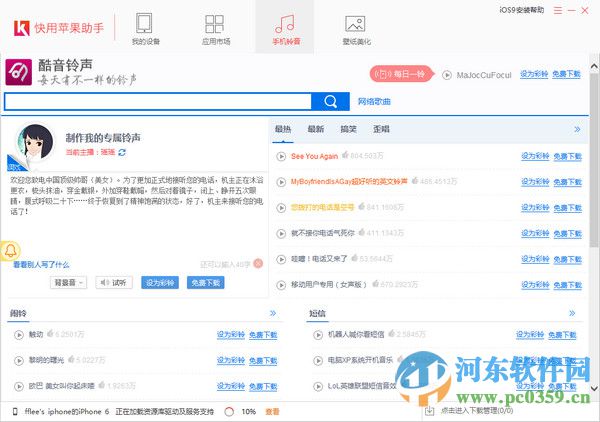Focus the ringtone search input field
This screenshot has height=422, width=600.
[x=158, y=102]
